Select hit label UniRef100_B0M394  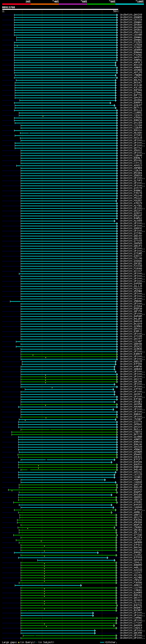click(131, 462)
